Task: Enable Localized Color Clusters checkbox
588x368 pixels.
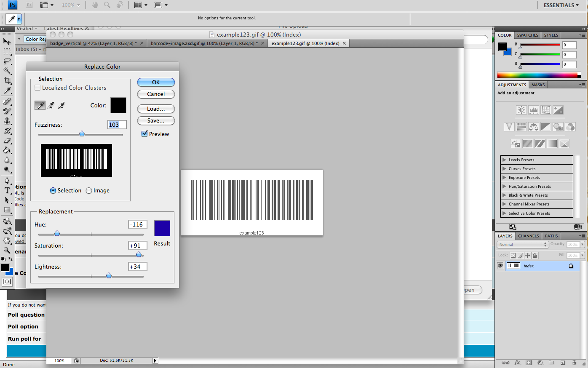Action: [x=38, y=88]
